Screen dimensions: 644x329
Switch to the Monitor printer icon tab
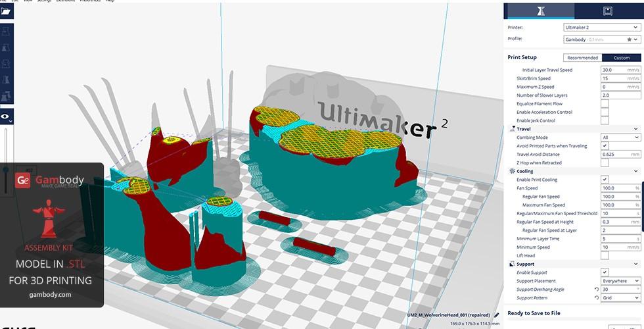607,11
